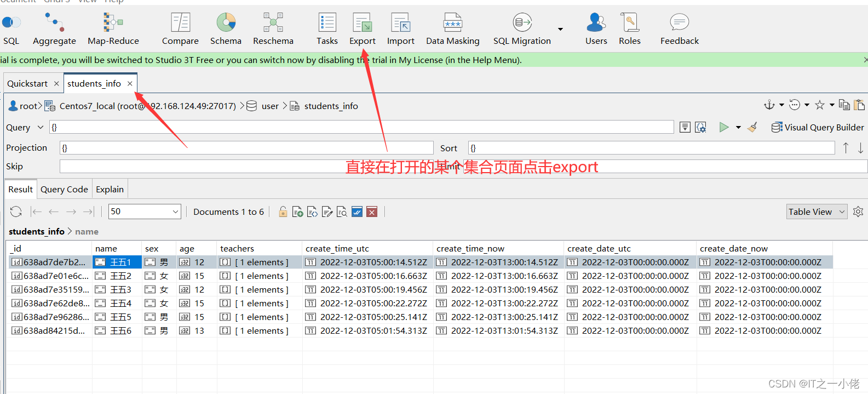Open the Reschema tool
This screenshot has height=394, width=868.
[273, 30]
